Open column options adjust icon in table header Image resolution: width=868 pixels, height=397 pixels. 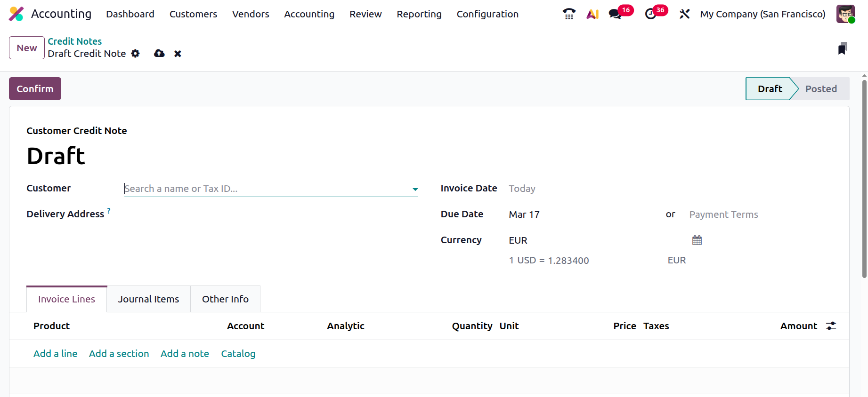(x=831, y=326)
